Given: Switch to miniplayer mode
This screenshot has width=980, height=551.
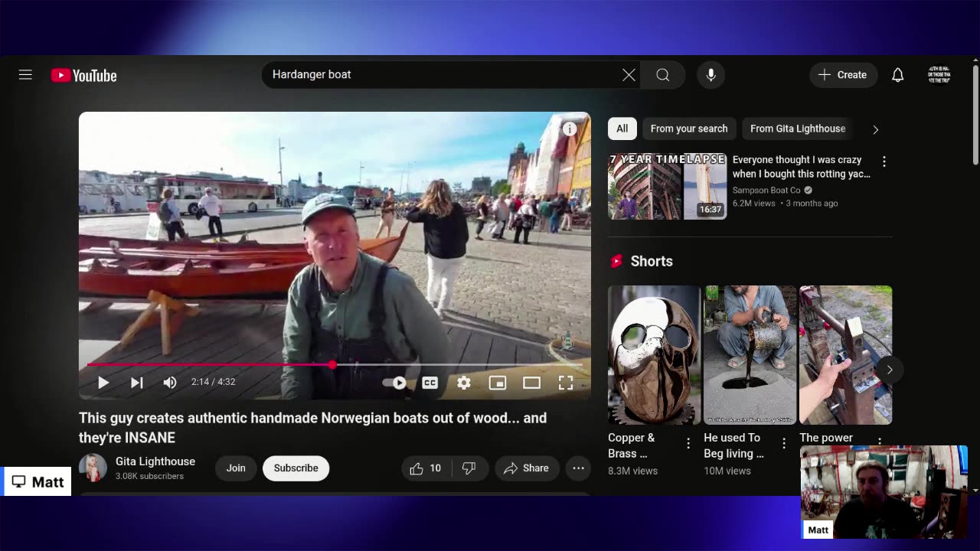Looking at the screenshot, I should click(x=498, y=383).
